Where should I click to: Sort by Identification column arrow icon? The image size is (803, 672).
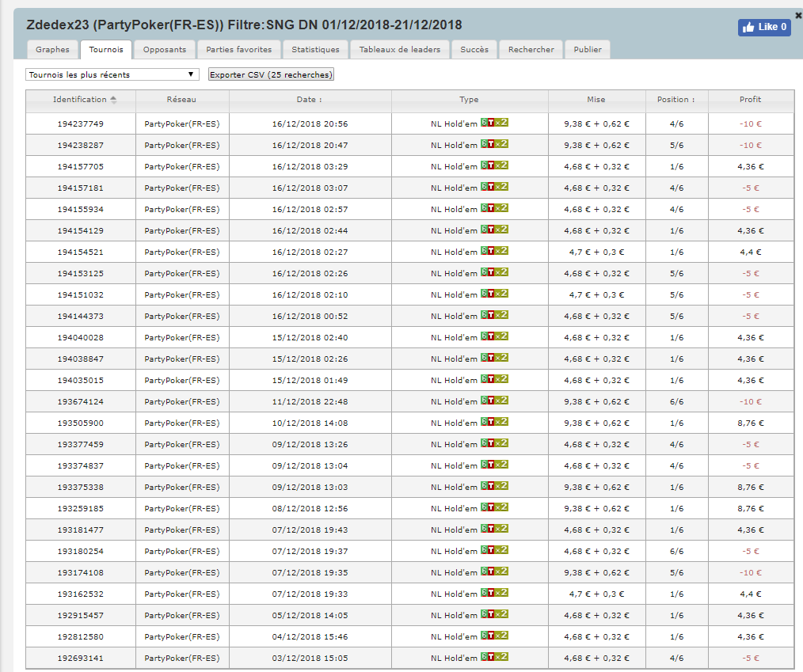114,100
